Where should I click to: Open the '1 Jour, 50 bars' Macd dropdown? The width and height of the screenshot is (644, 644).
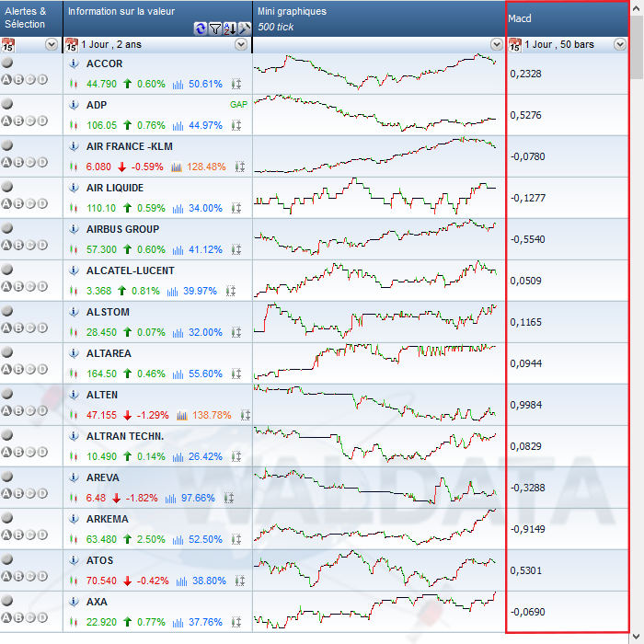[620, 44]
